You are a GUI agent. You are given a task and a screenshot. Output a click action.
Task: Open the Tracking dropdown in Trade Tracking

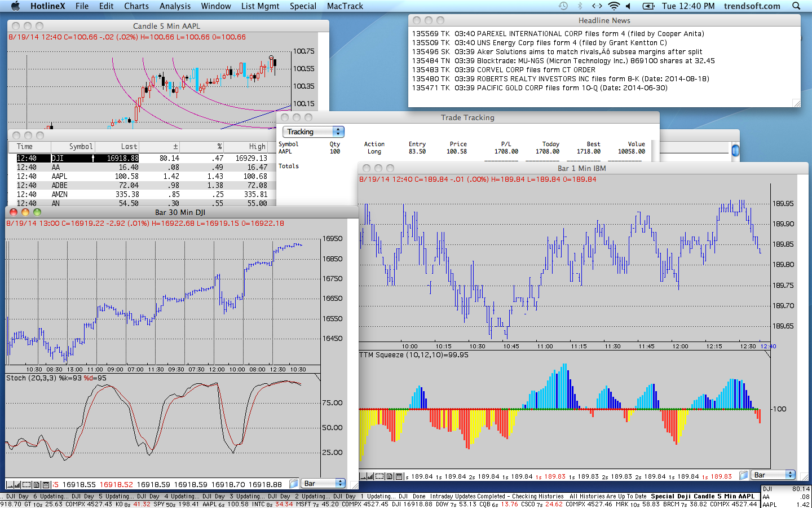point(313,132)
